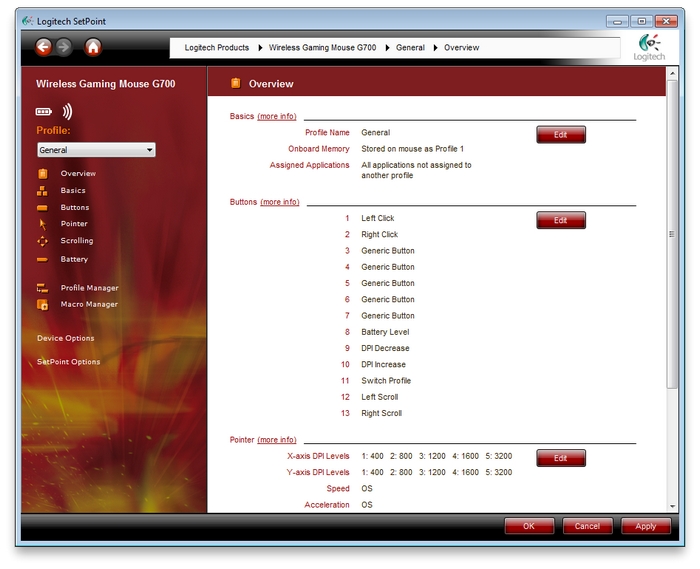Viewport: 700px width, 569px height.
Task: Click the scrollbar up arrow
Action: point(672,73)
